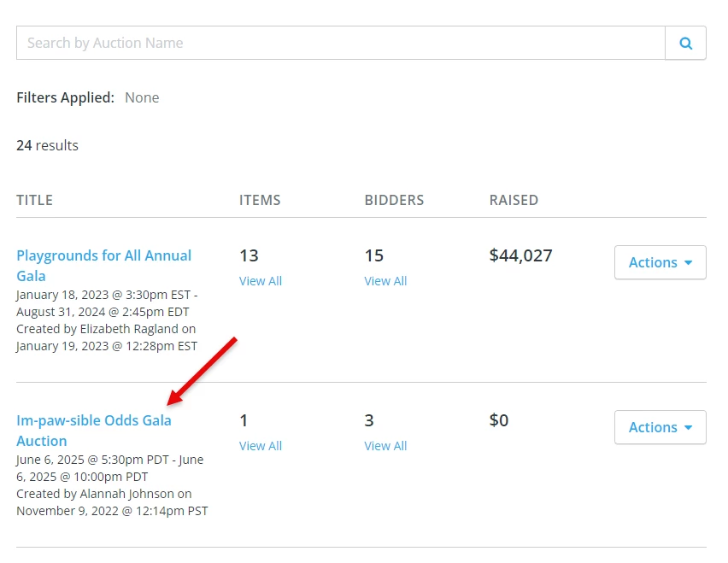Sort auctions by the TITLE column
728x563 pixels.
(34, 200)
